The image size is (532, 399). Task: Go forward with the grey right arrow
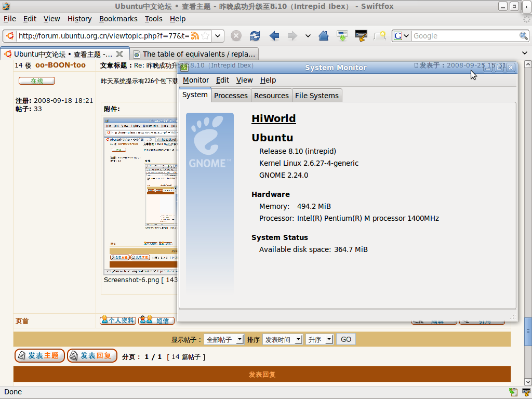pyautogui.click(x=292, y=36)
